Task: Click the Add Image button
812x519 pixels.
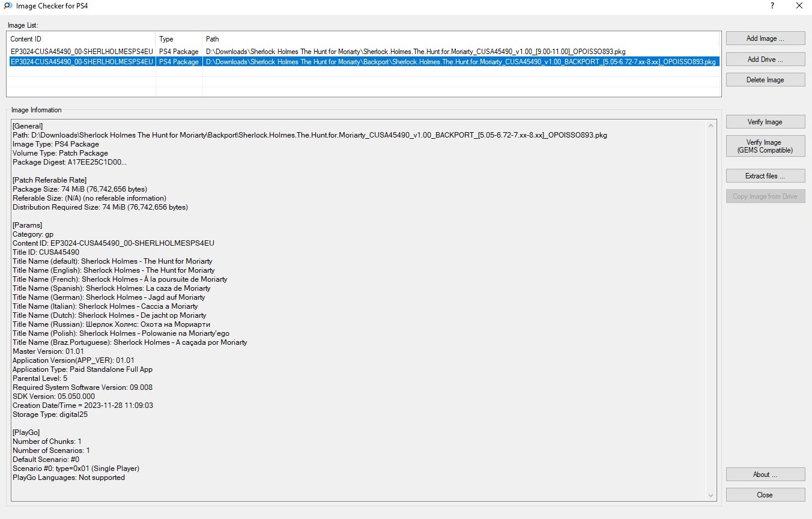Action: (765, 38)
